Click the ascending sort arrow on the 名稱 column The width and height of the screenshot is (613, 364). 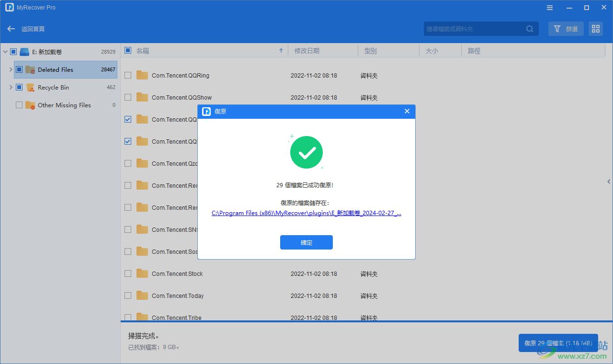281,50
